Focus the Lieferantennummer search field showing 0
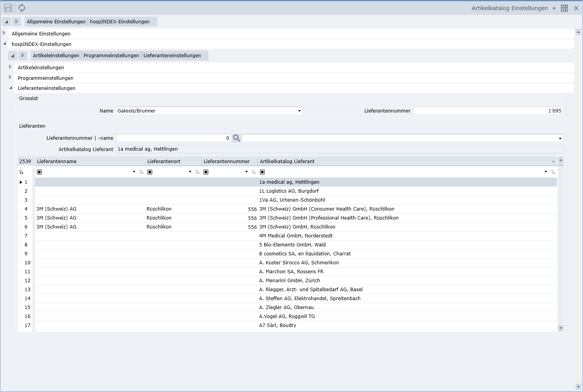The width and height of the screenshot is (583, 392). 174,138
